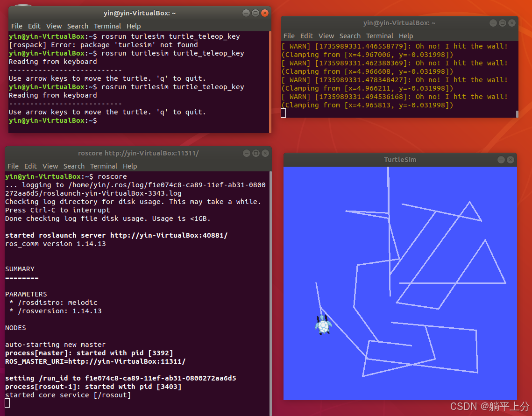This screenshot has height=416, width=532.
Task: Click the error line "package 'turlesim' not found"
Action: [x=103, y=45]
